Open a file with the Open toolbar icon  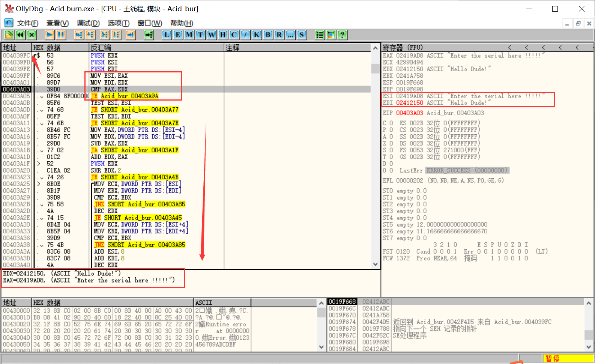(9, 35)
